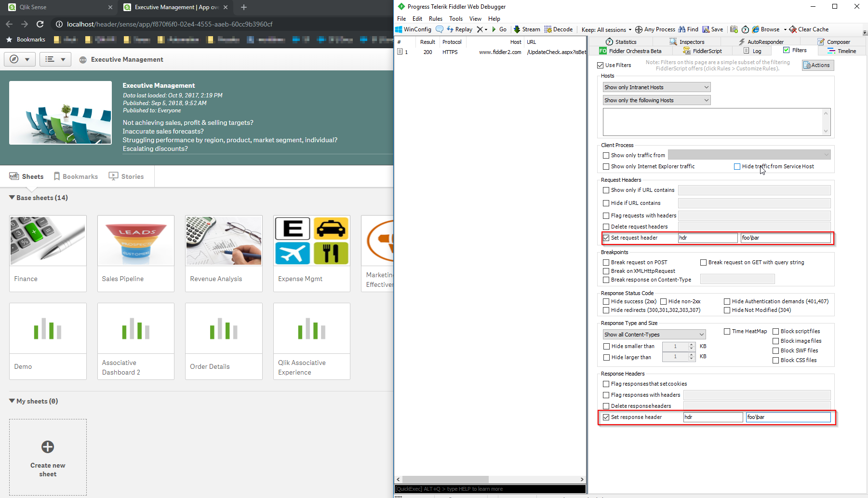Open a new Chrome tab with plus icon
Screen dimensions: 868x498
[x=244, y=7]
